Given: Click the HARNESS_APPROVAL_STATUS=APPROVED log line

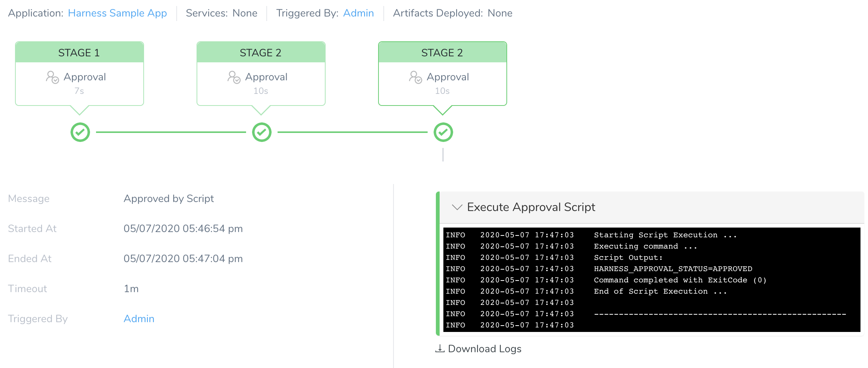Looking at the screenshot, I should point(673,269).
